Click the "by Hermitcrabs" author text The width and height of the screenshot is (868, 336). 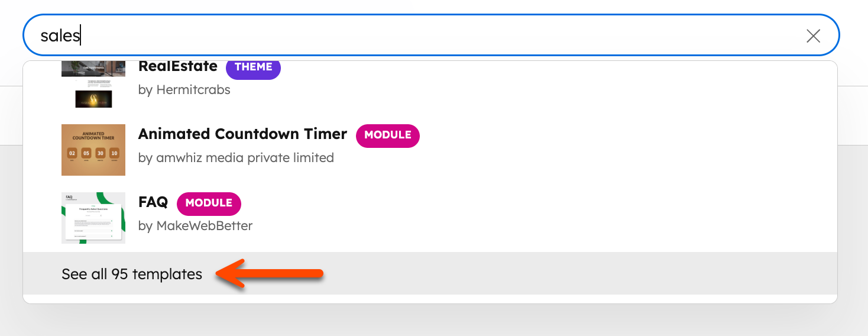184,90
